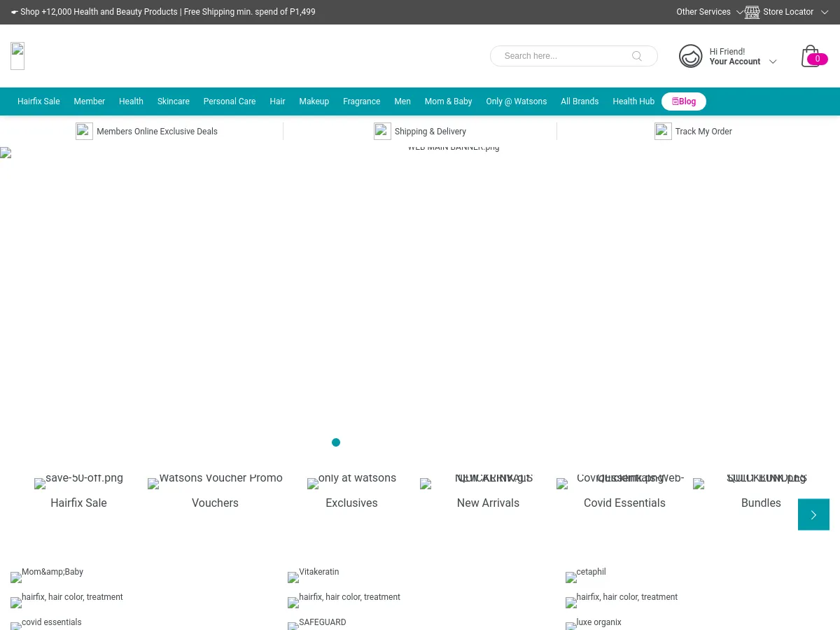This screenshot has height=630, width=840.
Task: Open the Covid Essentials category link
Action: 624,503
